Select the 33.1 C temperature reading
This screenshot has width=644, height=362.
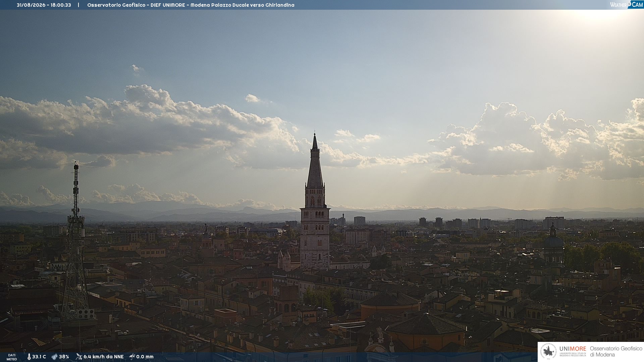pos(39,357)
